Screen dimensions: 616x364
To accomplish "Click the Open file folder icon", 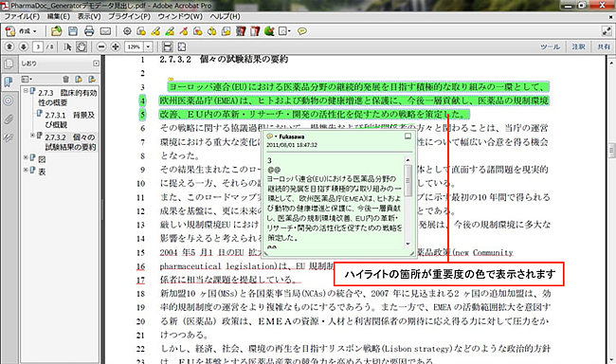I will click(57, 31).
